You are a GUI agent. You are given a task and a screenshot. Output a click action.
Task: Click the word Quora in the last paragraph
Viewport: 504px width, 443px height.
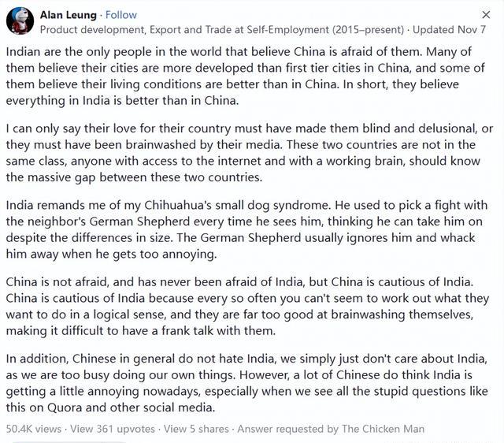click(65, 408)
